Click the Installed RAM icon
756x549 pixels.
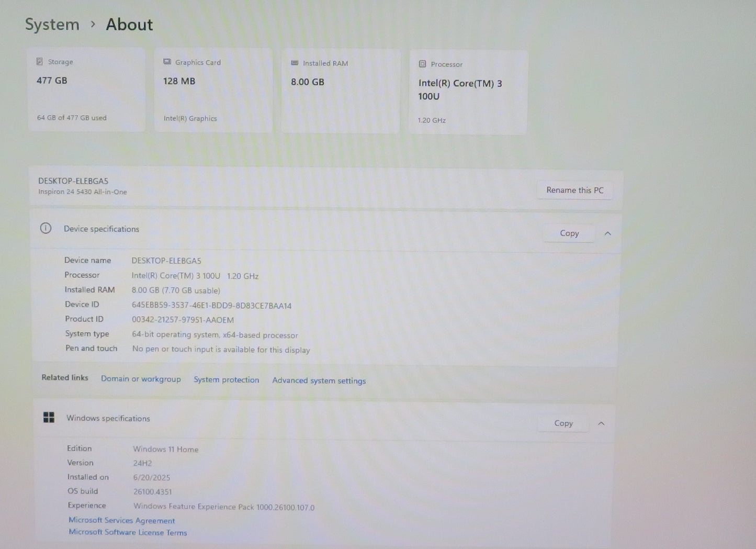coord(295,63)
